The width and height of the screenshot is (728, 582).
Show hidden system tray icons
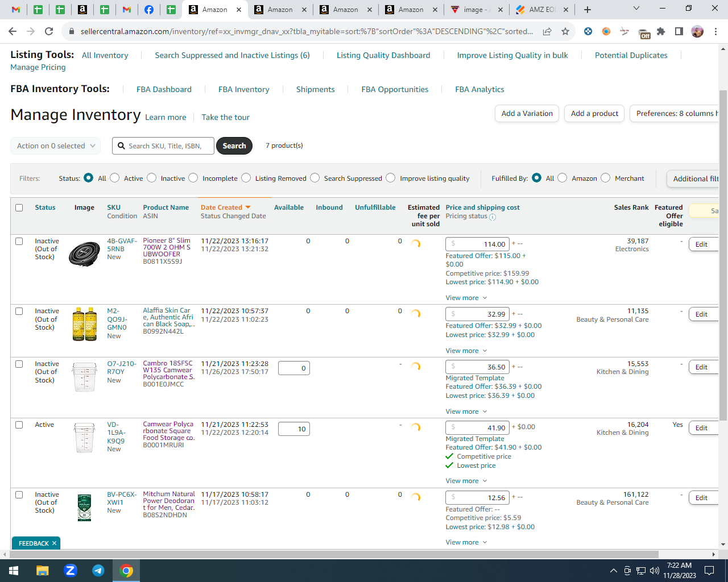tap(613, 571)
